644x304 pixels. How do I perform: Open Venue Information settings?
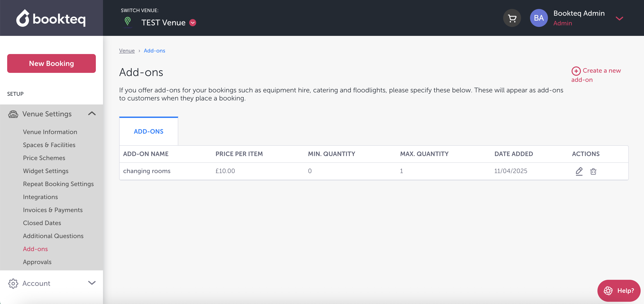50,132
